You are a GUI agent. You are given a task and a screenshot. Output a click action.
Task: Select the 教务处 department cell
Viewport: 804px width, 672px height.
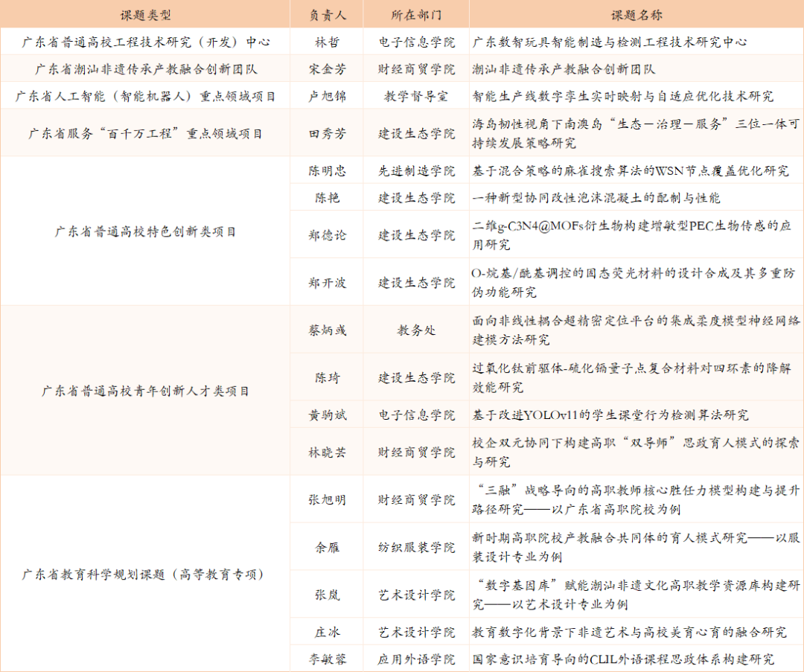tap(416, 330)
